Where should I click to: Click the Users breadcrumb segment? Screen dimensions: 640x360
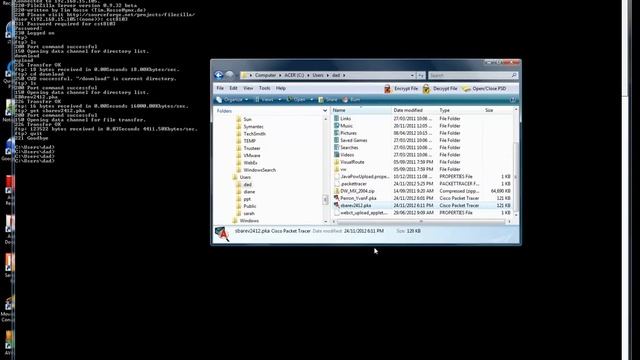coord(318,75)
